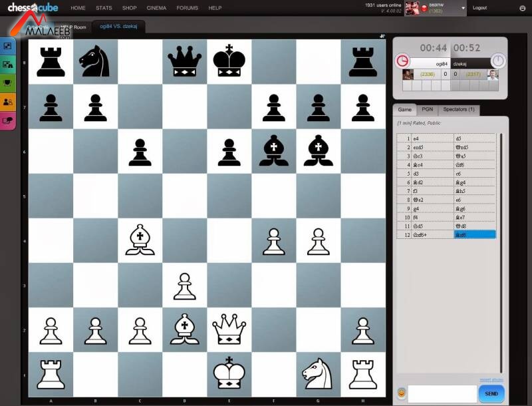Open the olive trophy sidebar icon
Screen dimensions: 532x406
point(7,83)
